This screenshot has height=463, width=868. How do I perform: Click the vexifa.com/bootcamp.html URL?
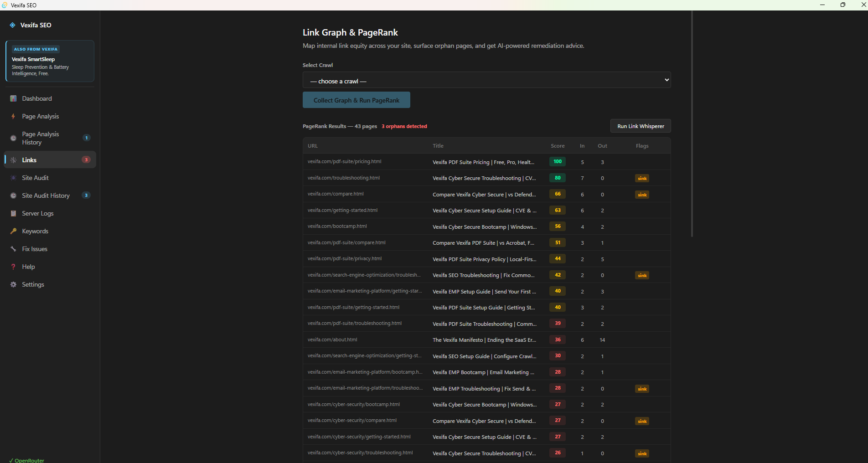pos(337,226)
